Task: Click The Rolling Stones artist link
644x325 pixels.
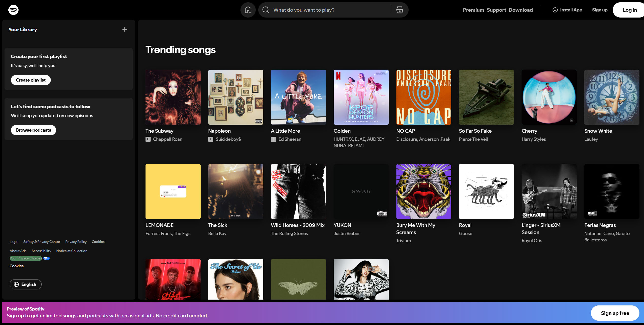Action: (x=289, y=234)
